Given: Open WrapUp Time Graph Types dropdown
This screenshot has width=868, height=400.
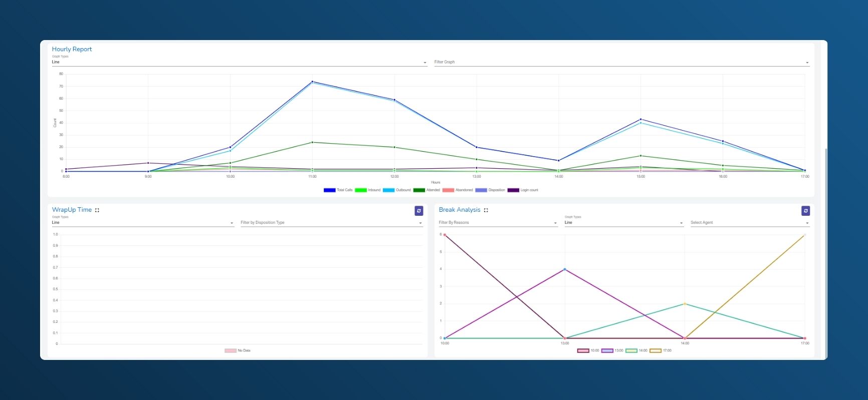Looking at the screenshot, I should point(143,223).
